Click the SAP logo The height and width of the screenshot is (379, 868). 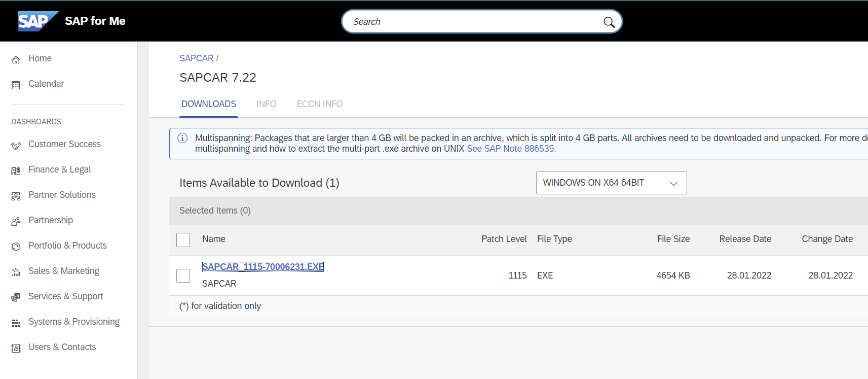click(38, 21)
